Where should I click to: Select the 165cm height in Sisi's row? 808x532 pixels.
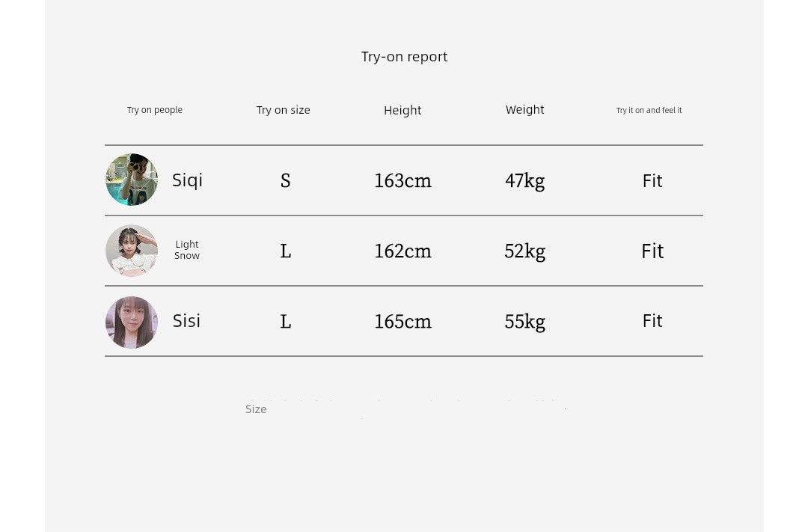403,322
